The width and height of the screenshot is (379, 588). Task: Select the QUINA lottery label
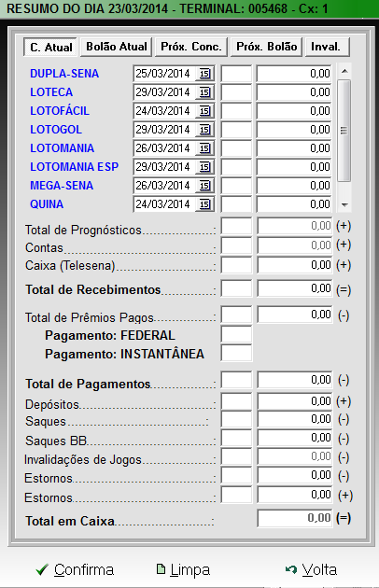[47, 204]
